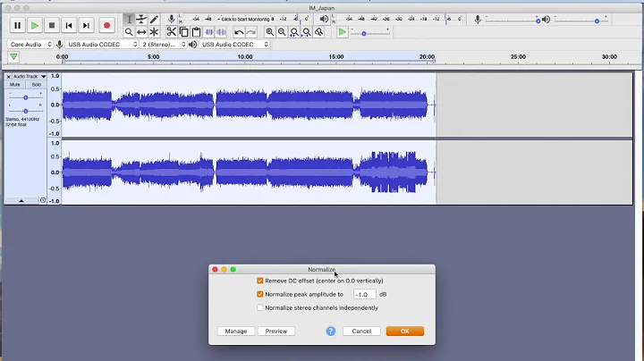Adjust the track gain slider
644x361 pixels.
click(x=25, y=97)
